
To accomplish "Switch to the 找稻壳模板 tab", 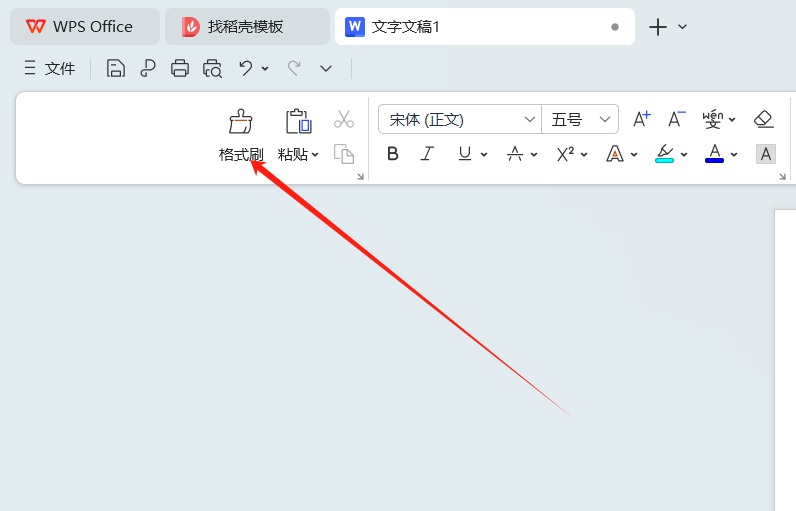I will (x=246, y=27).
